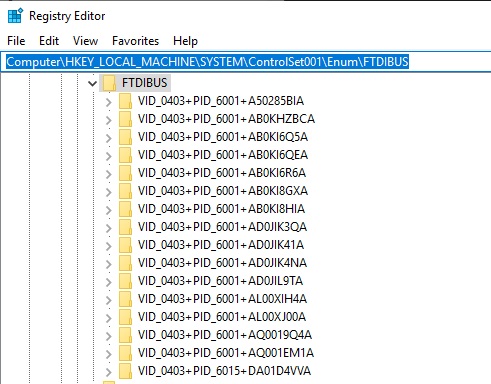
Task: Click folder icon of AB0KHZBCA key
Action: (x=125, y=119)
